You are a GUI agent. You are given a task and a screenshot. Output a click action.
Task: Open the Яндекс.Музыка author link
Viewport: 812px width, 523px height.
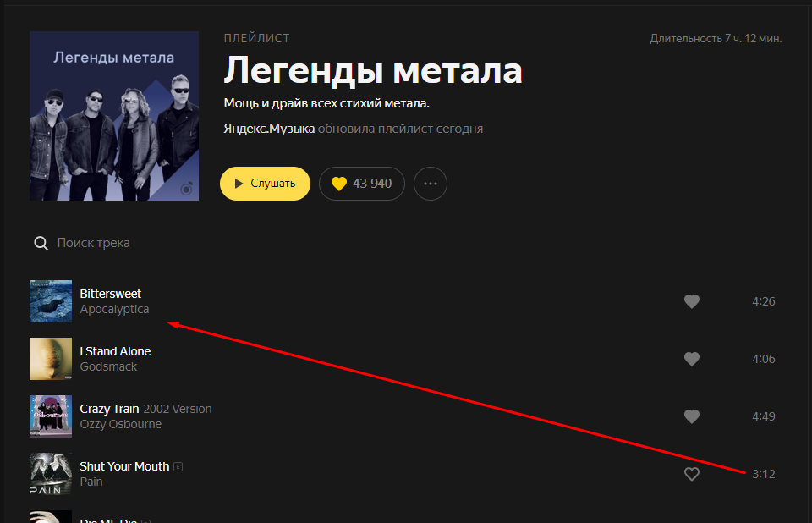[x=269, y=129]
